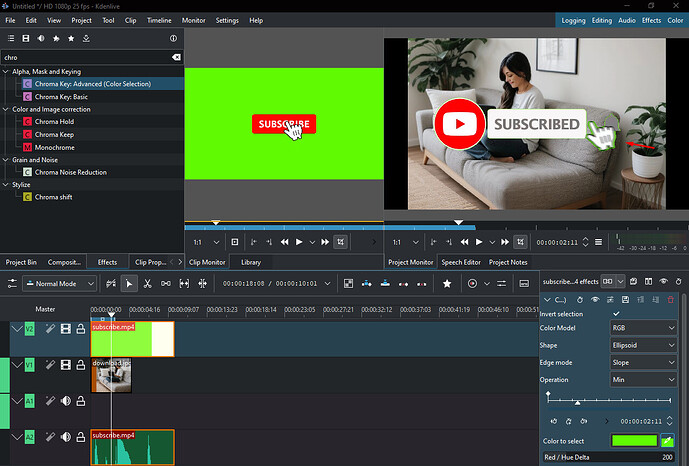Activate the selection arrow tool
The width and height of the screenshot is (689, 466).
coord(129,284)
